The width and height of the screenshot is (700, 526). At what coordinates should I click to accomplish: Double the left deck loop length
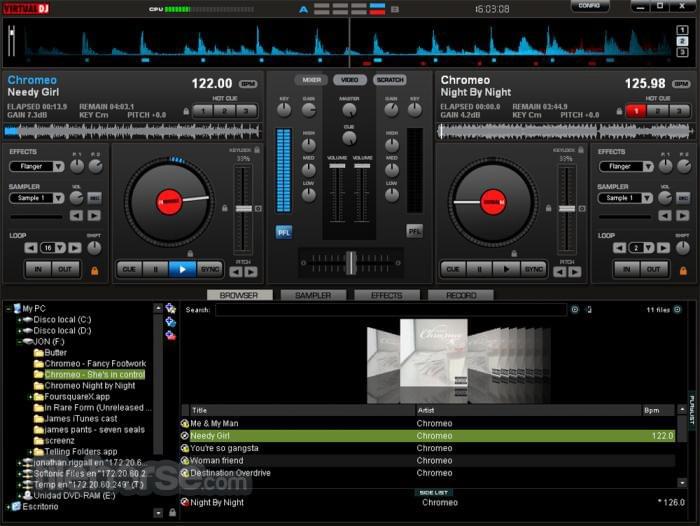click(x=75, y=247)
